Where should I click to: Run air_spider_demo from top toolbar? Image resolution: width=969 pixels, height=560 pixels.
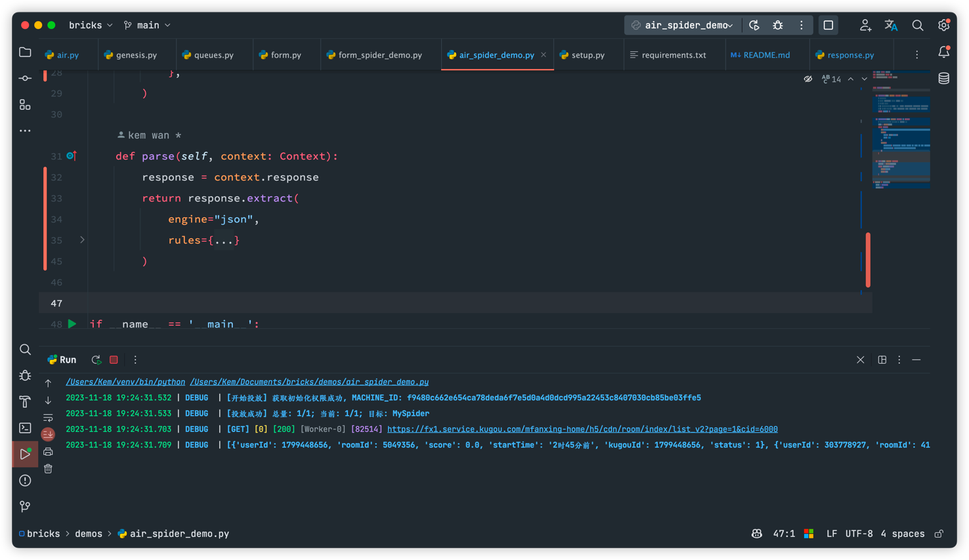coord(754,25)
